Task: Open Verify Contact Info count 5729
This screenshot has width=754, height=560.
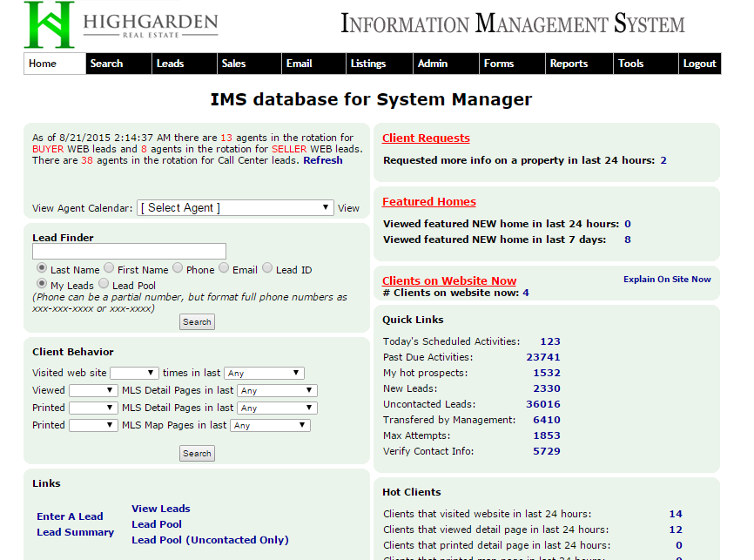Action: pyautogui.click(x=547, y=451)
